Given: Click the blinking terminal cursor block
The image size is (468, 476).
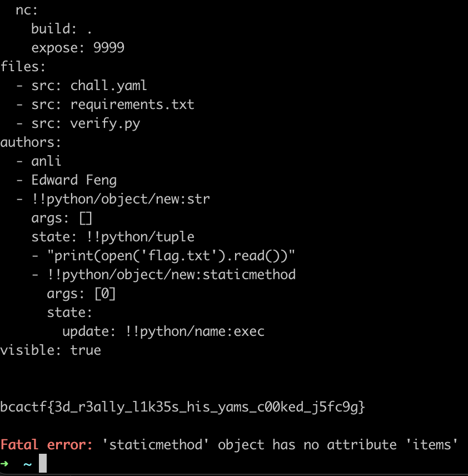Looking at the screenshot, I should click(43, 463).
